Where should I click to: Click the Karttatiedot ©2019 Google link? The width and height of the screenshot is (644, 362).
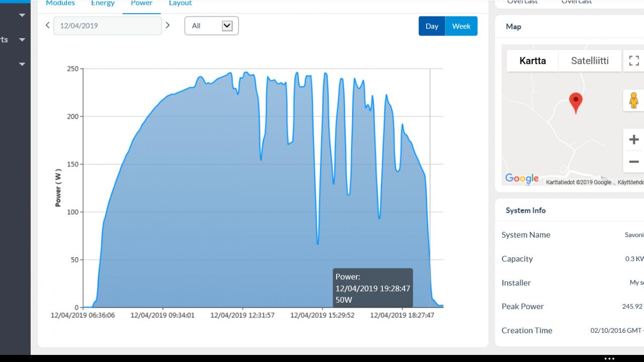[579, 182]
